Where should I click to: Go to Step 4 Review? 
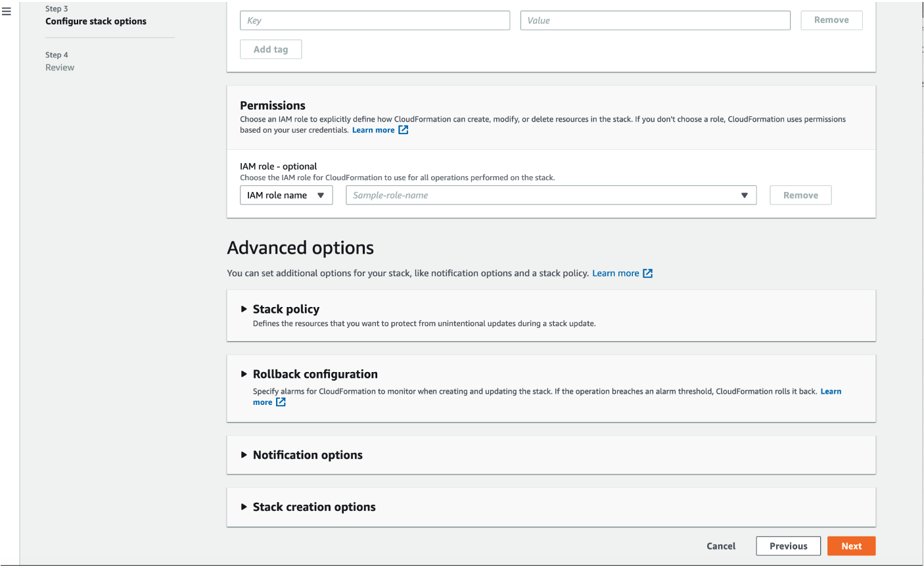[x=60, y=68]
